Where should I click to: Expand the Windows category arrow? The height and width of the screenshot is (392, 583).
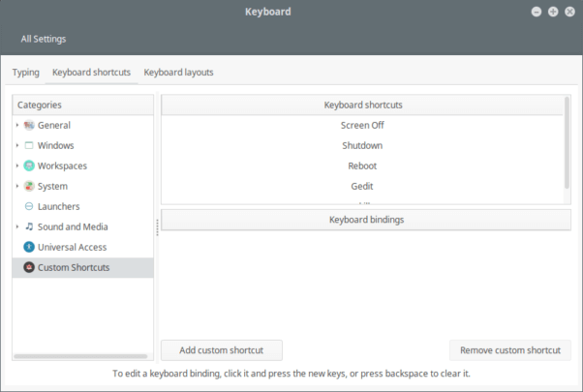click(x=17, y=145)
